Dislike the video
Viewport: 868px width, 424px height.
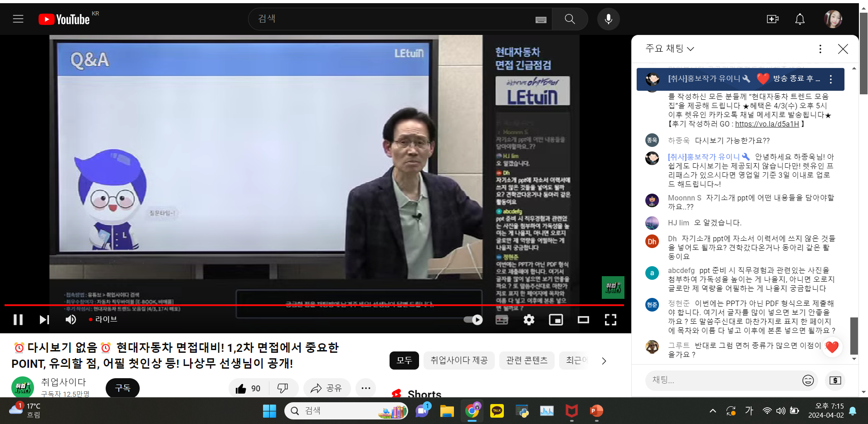point(283,388)
